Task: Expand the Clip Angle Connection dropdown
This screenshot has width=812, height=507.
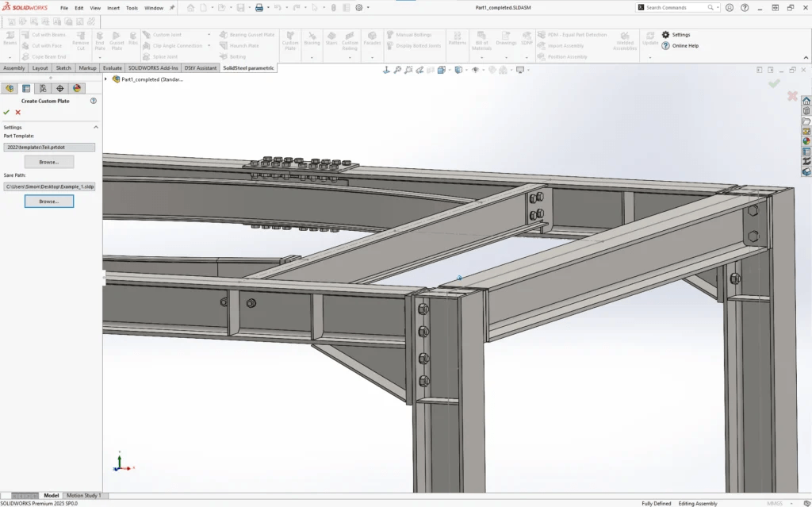Action: tap(209, 45)
